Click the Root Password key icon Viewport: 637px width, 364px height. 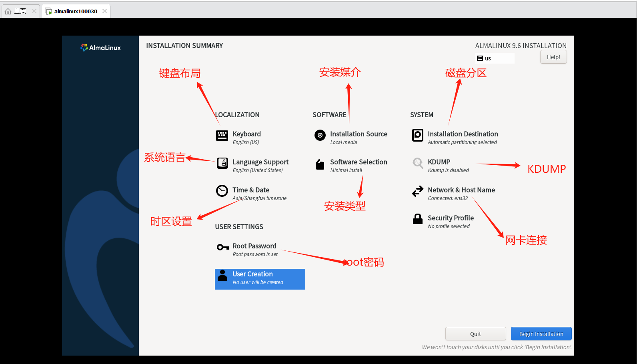coord(222,247)
